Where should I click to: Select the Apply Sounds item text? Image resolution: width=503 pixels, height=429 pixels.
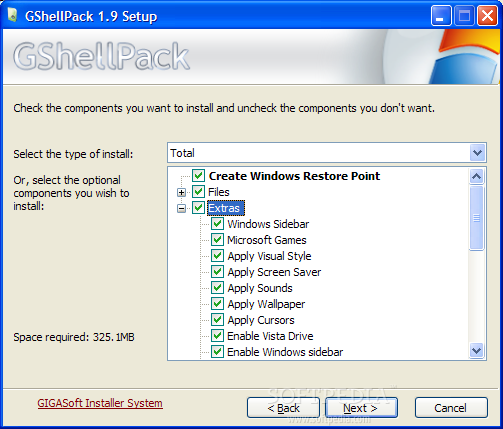(x=260, y=288)
